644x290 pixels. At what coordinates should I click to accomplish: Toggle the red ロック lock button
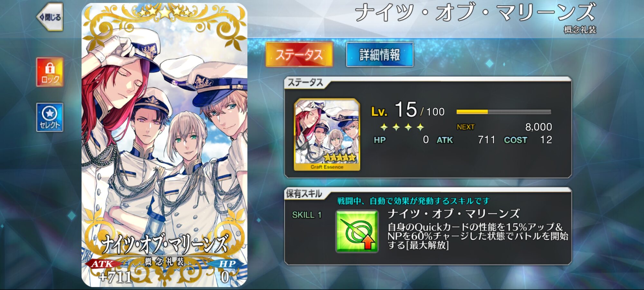coord(50,72)
